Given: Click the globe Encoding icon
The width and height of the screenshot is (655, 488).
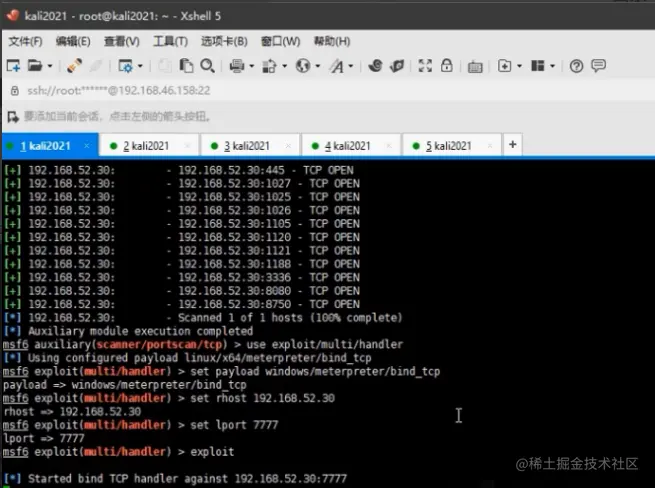Looking at the screenshot, I should (x=303, y=66).
